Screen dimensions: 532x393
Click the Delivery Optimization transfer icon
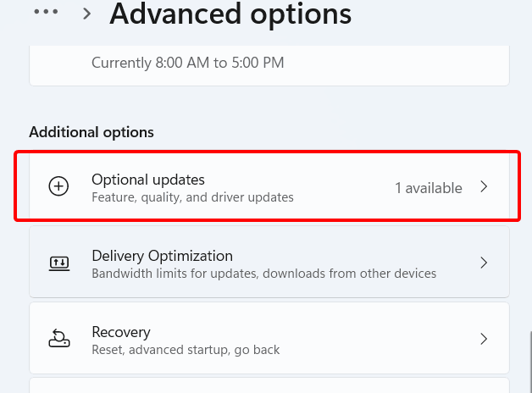point(58,263)
